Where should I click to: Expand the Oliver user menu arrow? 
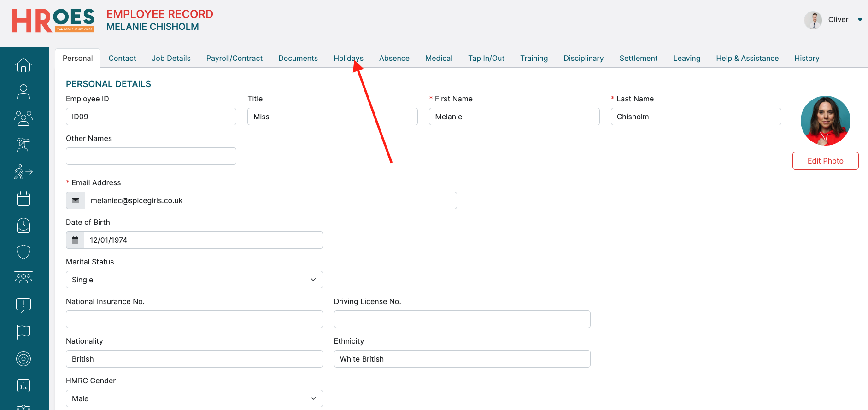pyautogui.click(x=860, y=20)
